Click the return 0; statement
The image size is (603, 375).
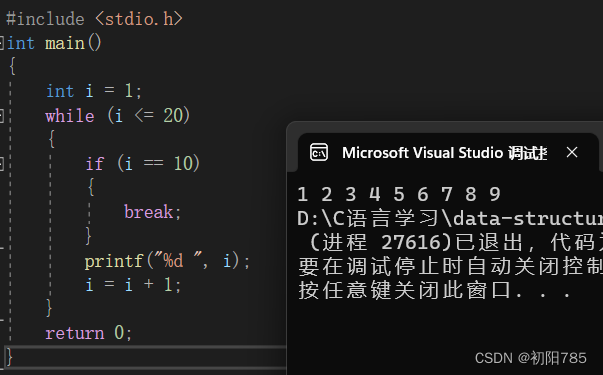point(88,333)
